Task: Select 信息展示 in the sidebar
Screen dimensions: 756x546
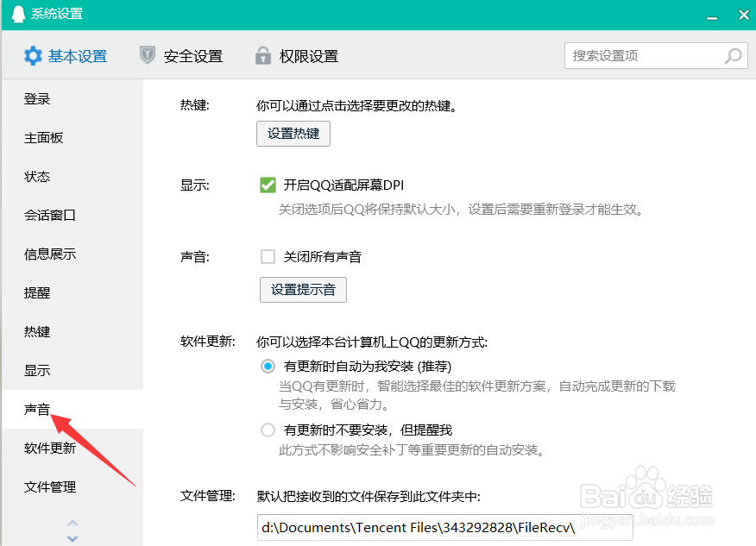Action: pos(72,254)
